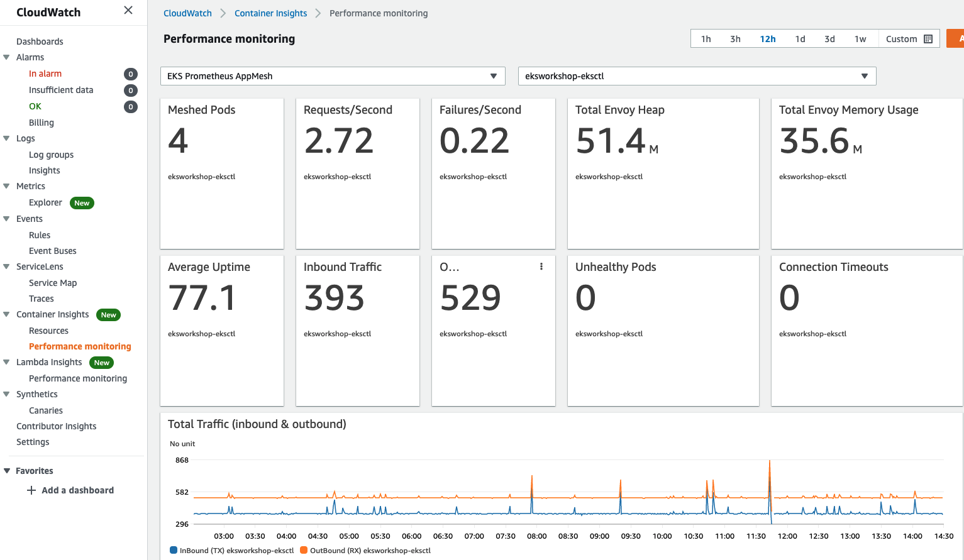Open CloudWatch Settings
Viewport: 964px width, 560px height.
pos(33,442)
